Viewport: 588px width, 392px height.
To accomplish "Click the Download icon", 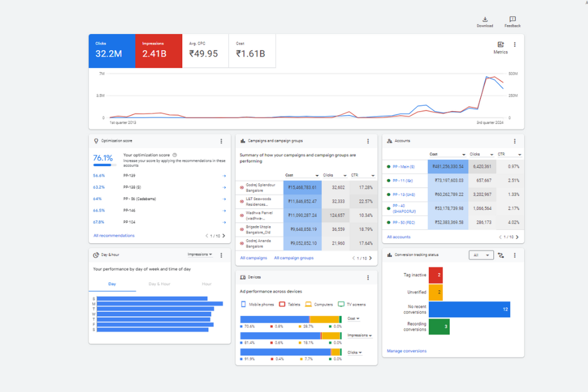I will pyautogui.click(x=485, y=20).
